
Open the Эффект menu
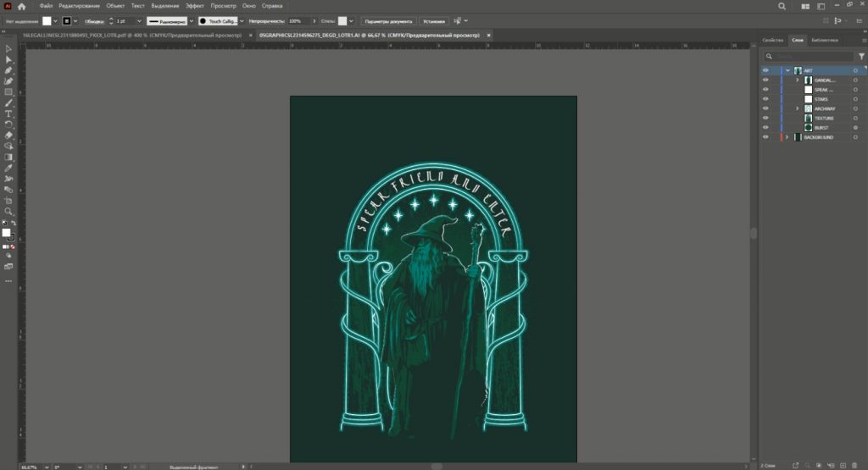[x=195, y=6]
